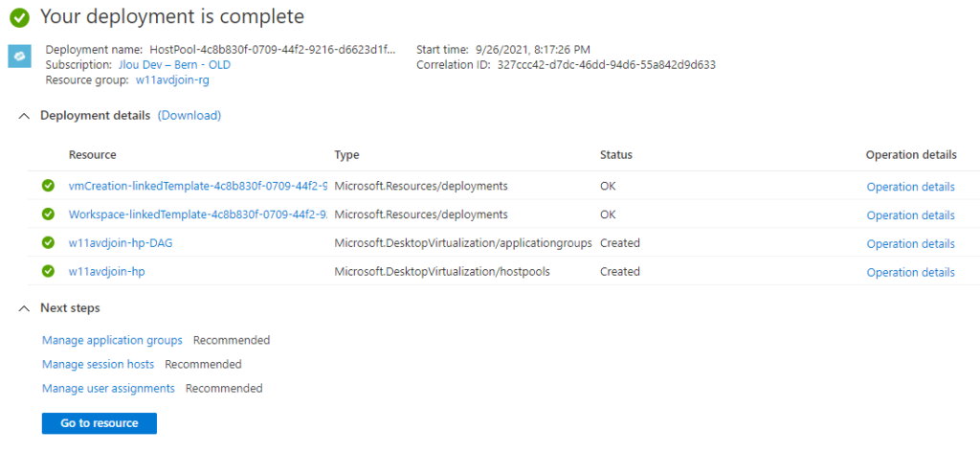Click Recommended label beside Manage session hosts
Viewport: 980px width, 452px height.
pos(203,364)
